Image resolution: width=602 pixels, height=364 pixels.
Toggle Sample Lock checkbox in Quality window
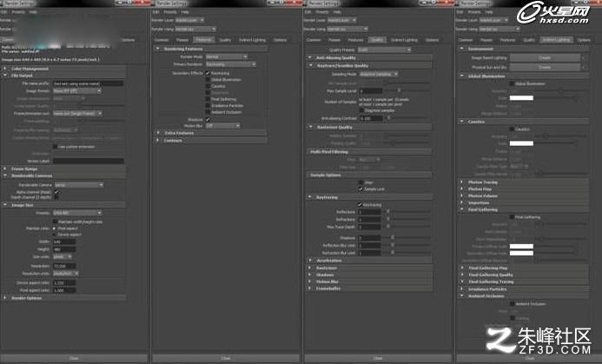361,189
